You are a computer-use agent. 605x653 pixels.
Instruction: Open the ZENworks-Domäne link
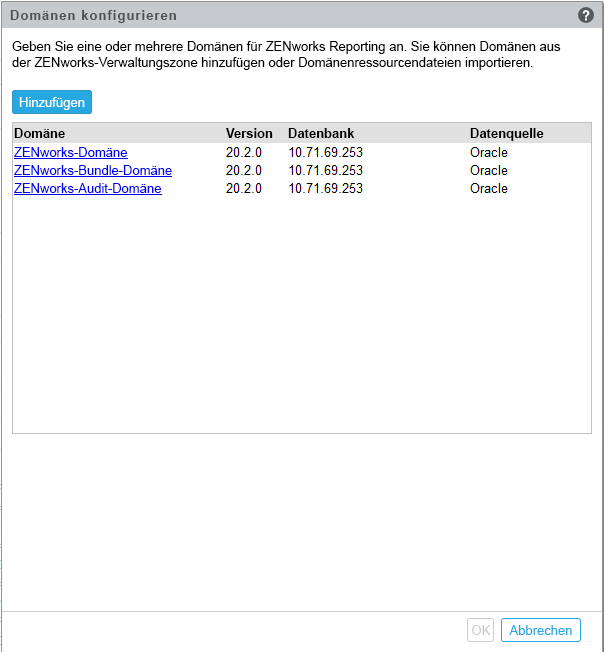click(x=71, y=152)
